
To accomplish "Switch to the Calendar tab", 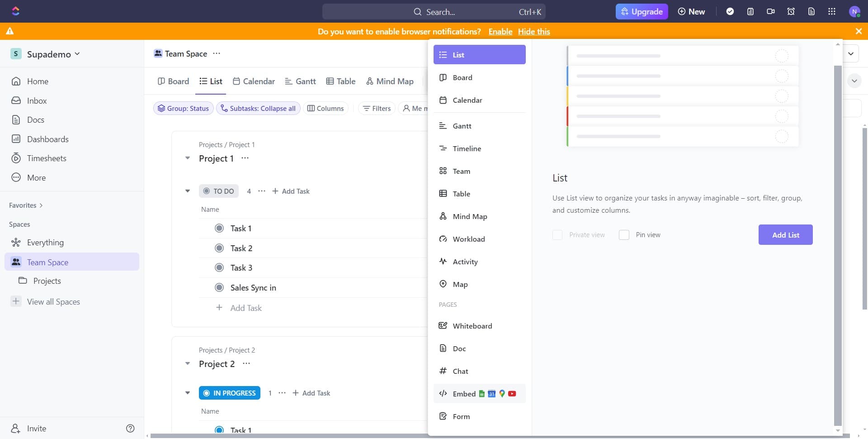I will coord(254,81).
